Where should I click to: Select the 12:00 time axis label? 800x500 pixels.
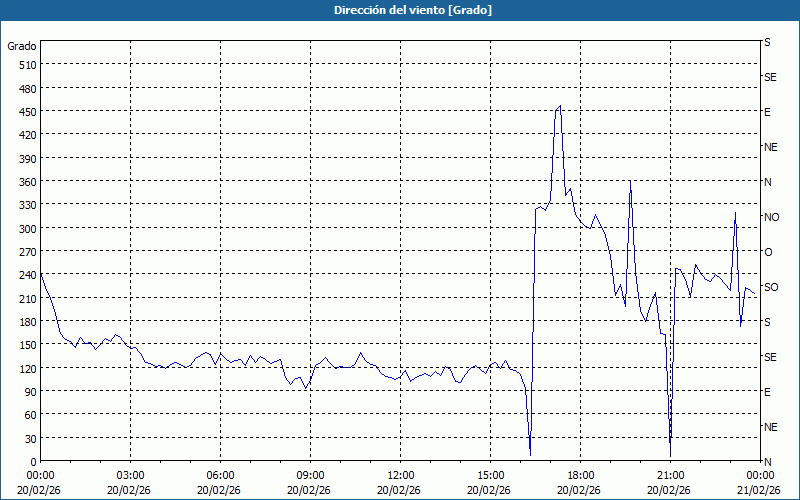(x=401, y=476)
